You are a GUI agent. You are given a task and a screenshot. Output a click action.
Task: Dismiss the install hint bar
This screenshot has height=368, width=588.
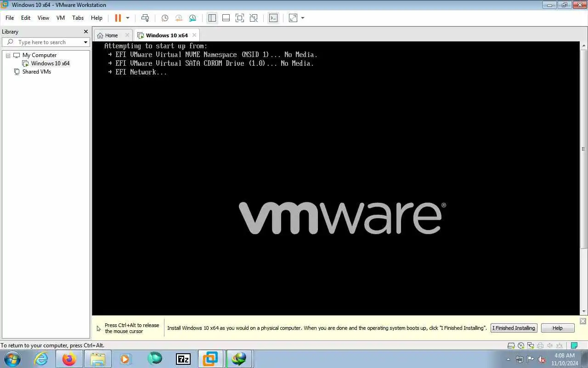click(x=583, y=321)
